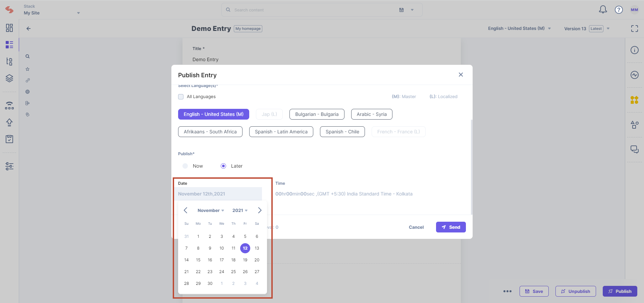Click the Date input field
644x303 pixels.
point(218,194)
